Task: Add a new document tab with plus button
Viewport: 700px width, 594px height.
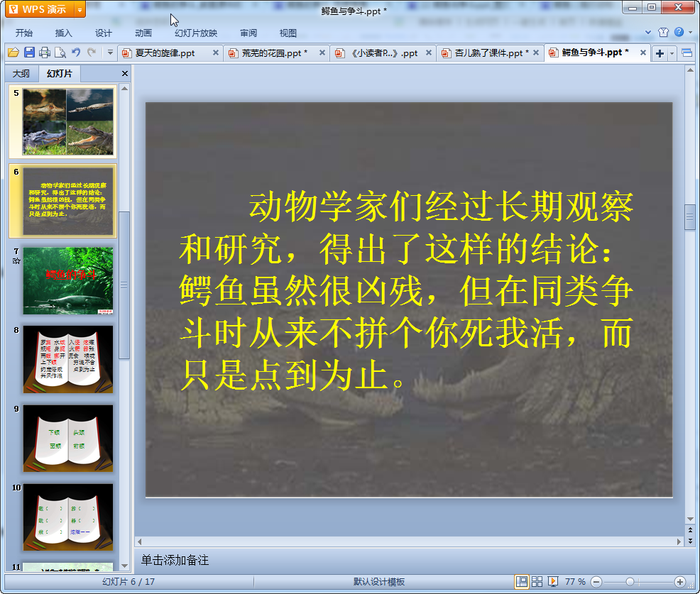Action: point(660,53)
